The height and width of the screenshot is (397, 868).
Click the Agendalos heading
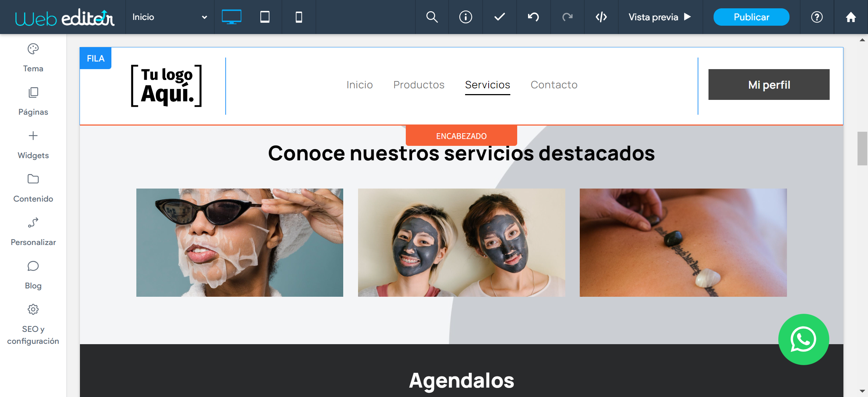click(461, 380)
